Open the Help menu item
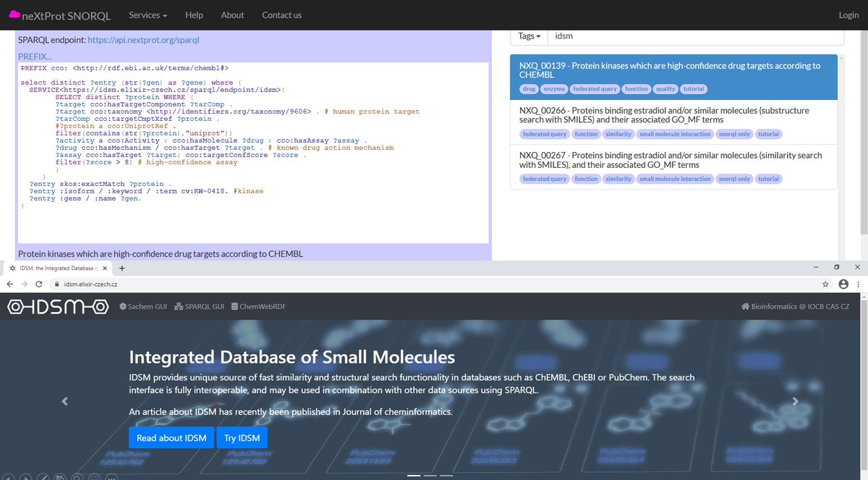Image resolution: width=868 pixels, height=480 pixels. pos(194,14)
